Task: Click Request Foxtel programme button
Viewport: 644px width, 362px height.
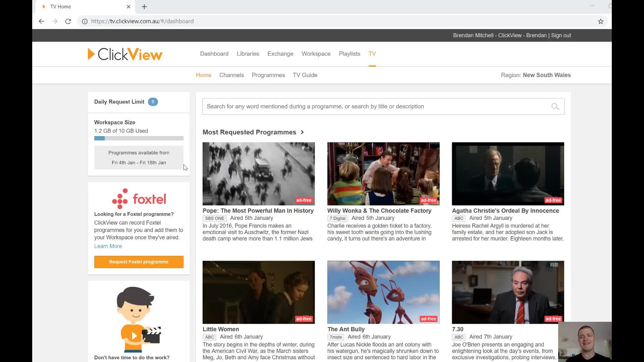Action: pos(139,262)
